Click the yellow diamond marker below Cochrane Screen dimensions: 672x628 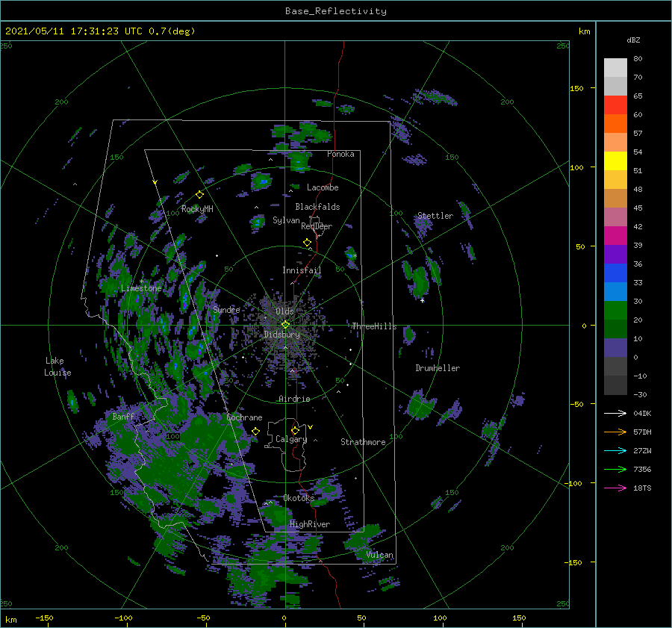(x=256, y=431)
